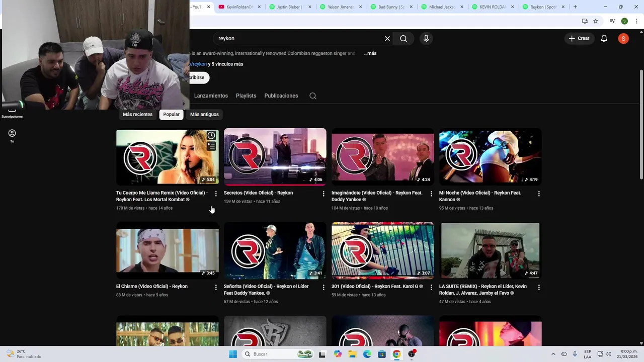644x362 pixels.
Task: Click the page vertical scrollbar
Action: click(x=641, y=124)
